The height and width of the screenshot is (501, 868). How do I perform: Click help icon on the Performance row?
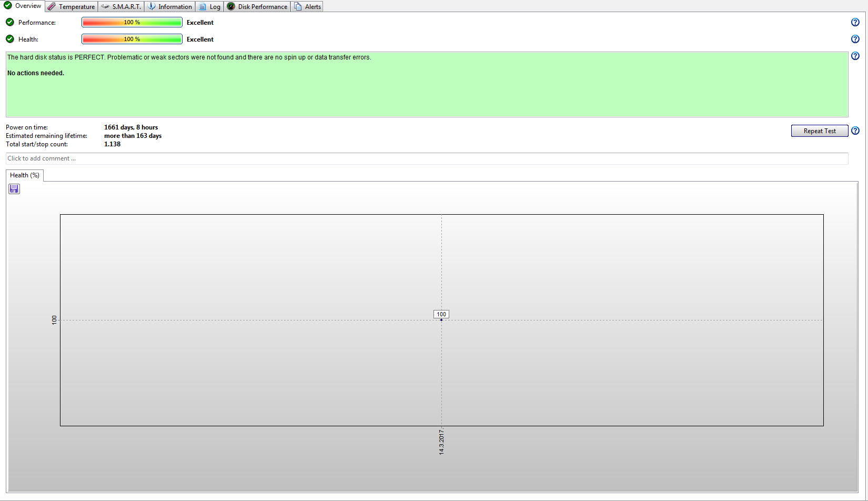pos(855,22)
